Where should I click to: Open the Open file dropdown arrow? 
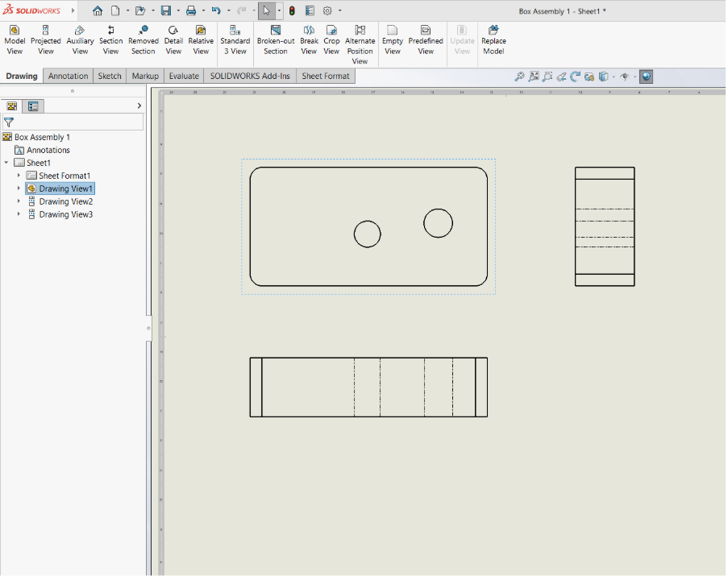(152, 10)
